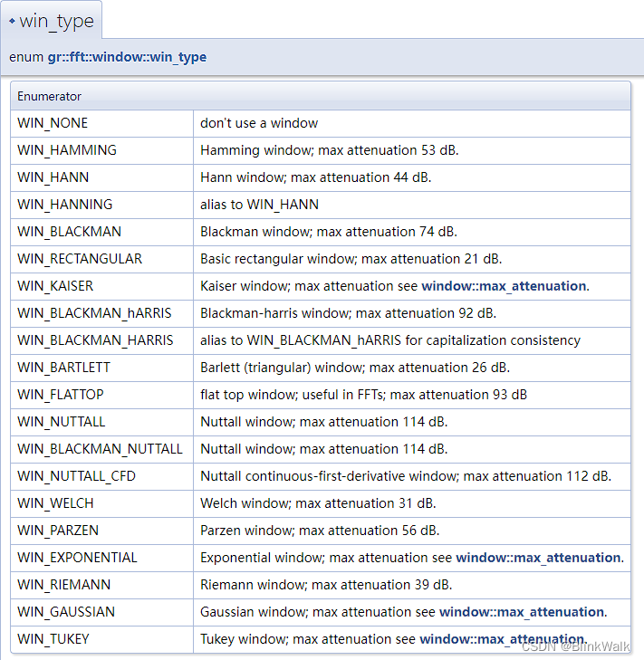Select the flat top window 93 dB description
Viewport: 644px width, 660px height.
363,395
